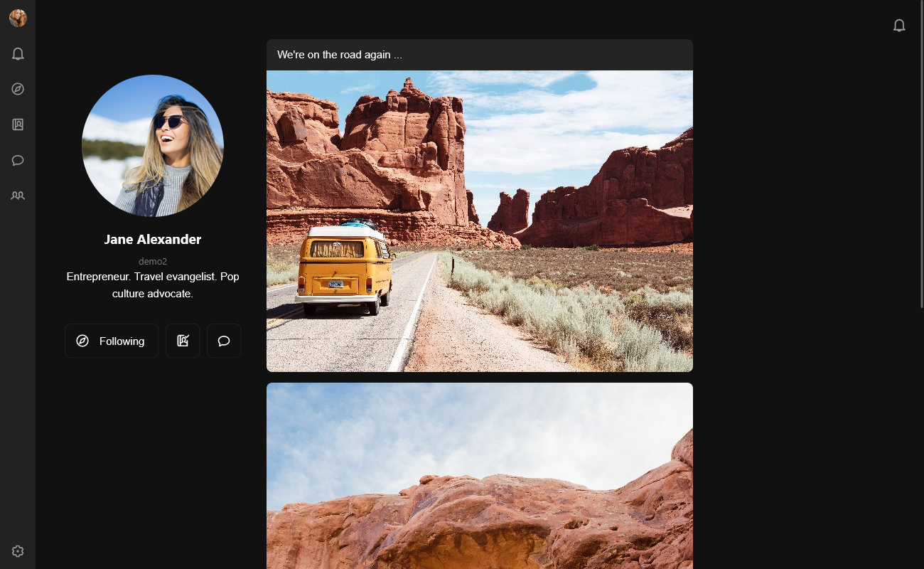Open the contacts book icon in sidebar

(x=18, y=124)
